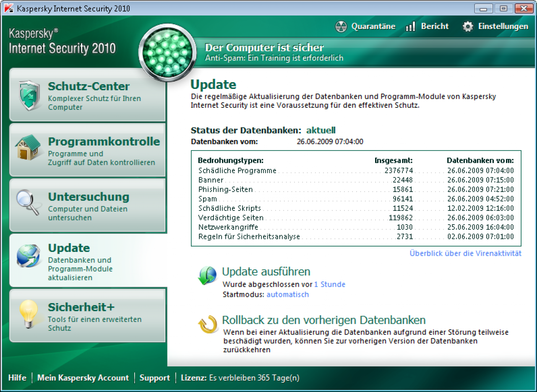Image resolution: width=537 pixels, height=392 pixels.
Task: Click the yellow Rollback arrow icon
Action: (x=207, y=324)
